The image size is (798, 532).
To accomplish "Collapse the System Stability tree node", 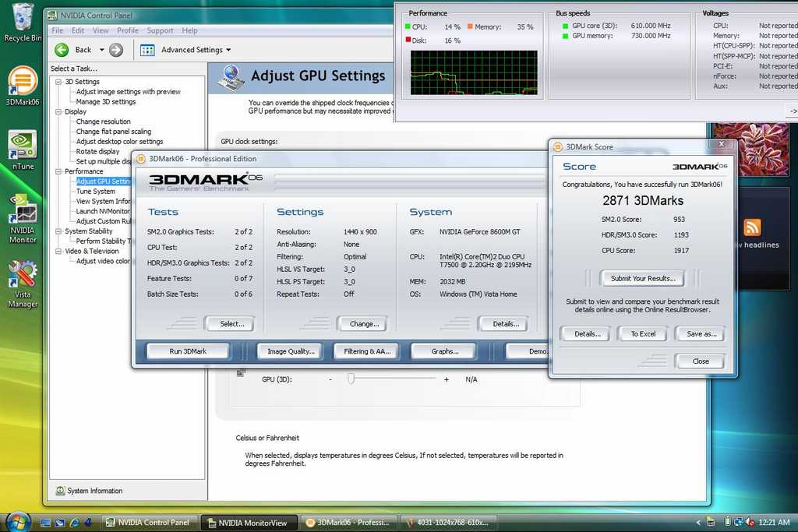I will [58, 231].
